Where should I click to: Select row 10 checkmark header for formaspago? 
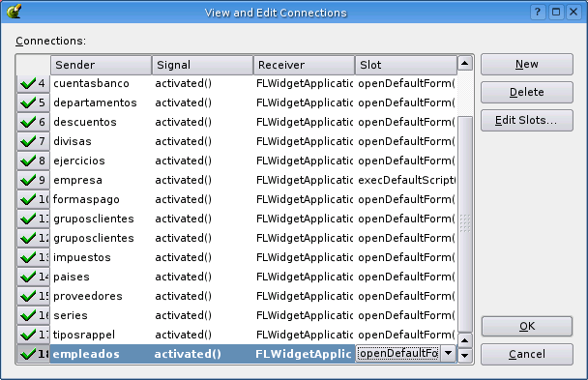tap(34, 199)
